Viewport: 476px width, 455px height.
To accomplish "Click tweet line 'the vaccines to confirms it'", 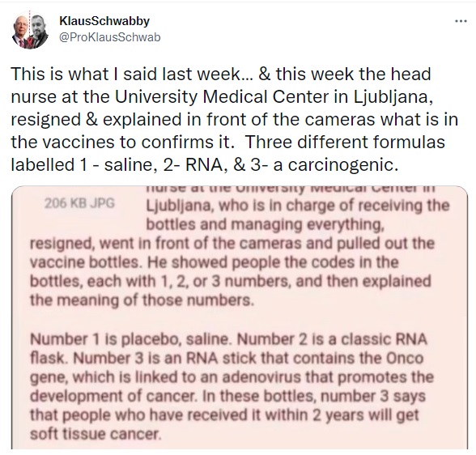I will click(x=227, y=142).
